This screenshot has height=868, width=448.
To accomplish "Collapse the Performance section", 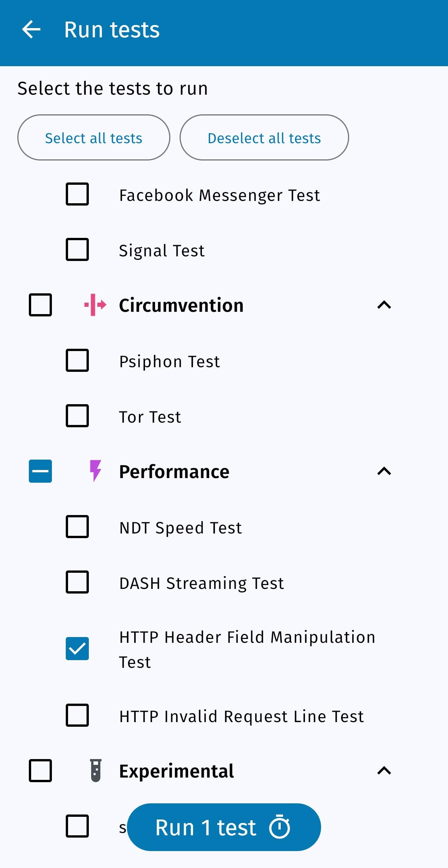I will tap(384, 471).
